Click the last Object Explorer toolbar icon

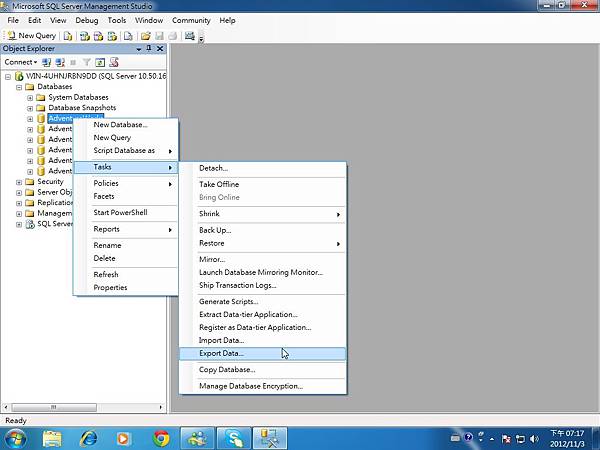pyautogui.click(x=114, y=62)
